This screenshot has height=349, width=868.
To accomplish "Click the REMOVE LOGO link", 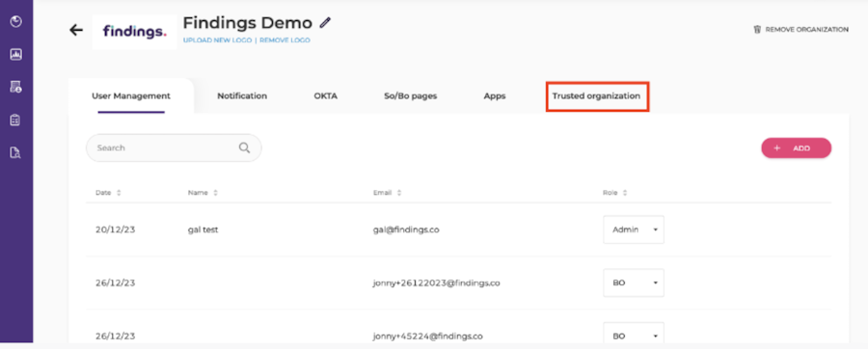I will coord(285,40).
